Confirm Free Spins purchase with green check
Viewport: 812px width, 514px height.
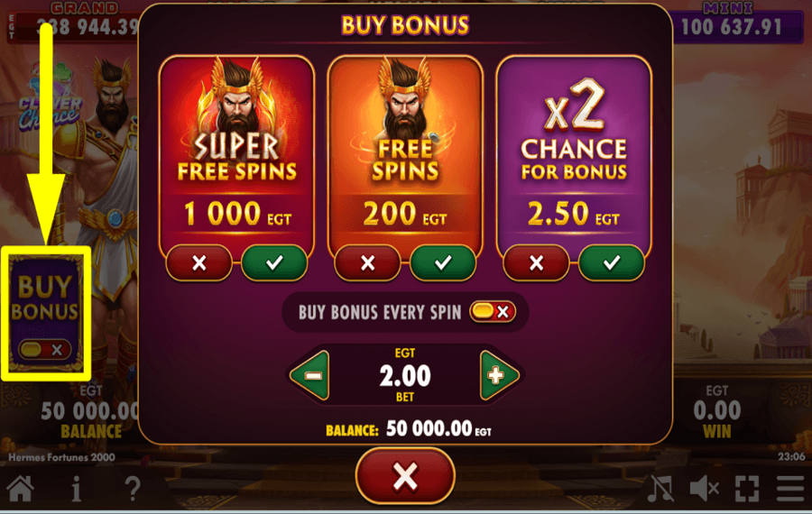[443, 263]
